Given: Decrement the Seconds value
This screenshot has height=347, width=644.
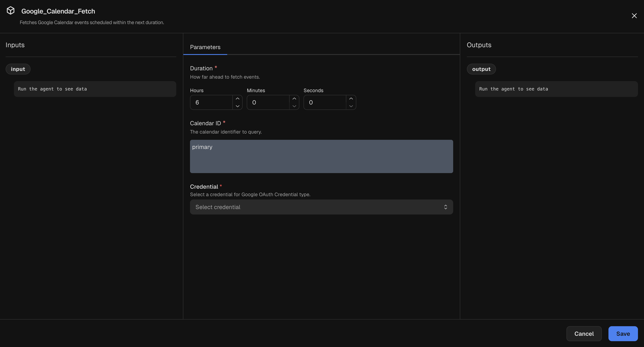Looking at the screenshot, I should click(351, 106).
